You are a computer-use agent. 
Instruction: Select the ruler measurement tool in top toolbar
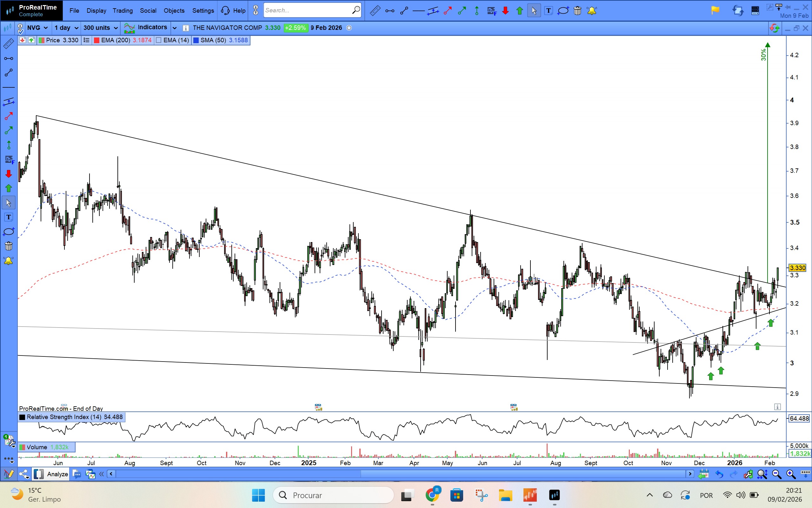pos(375,11)
